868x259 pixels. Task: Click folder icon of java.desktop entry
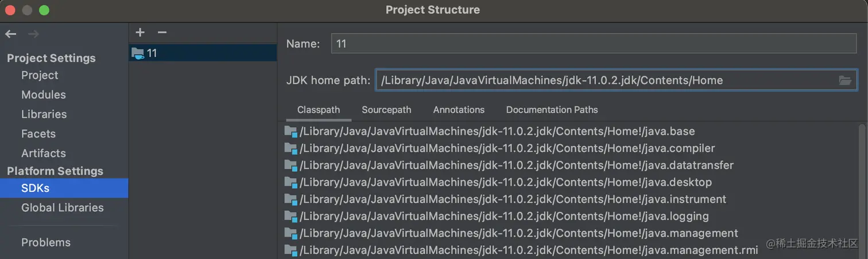290,183
